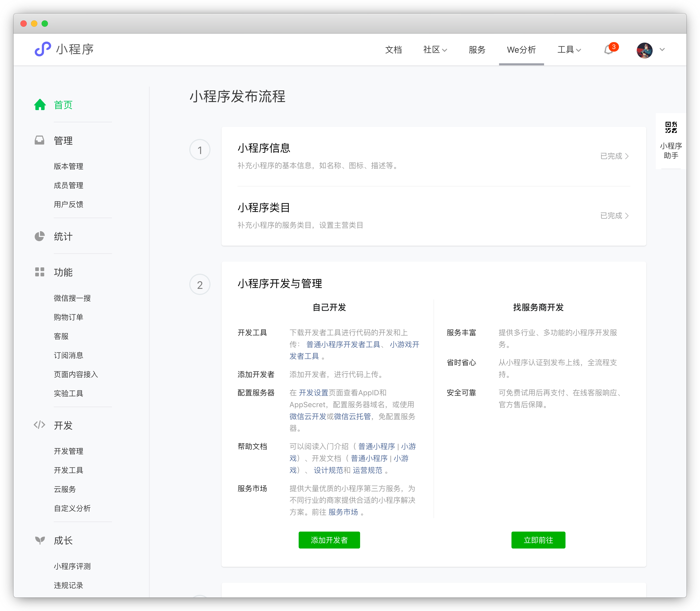Open 开发管理 in the sidebar
700x611 pixels.
[69, 451]
